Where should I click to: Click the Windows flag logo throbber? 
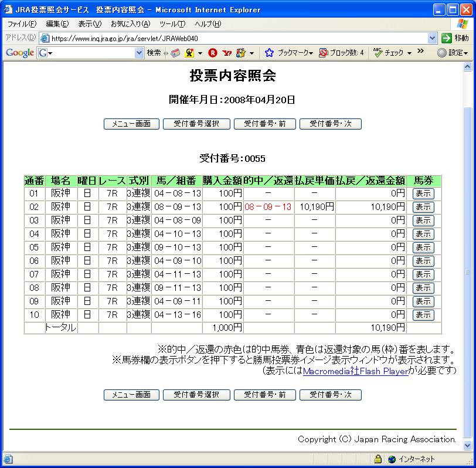463,23
